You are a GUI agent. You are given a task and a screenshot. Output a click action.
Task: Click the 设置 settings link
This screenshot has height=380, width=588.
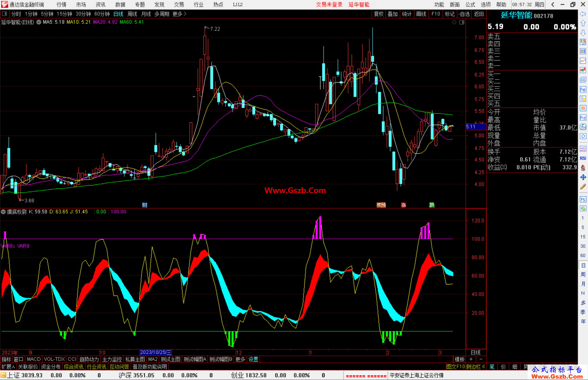(253, 359)
